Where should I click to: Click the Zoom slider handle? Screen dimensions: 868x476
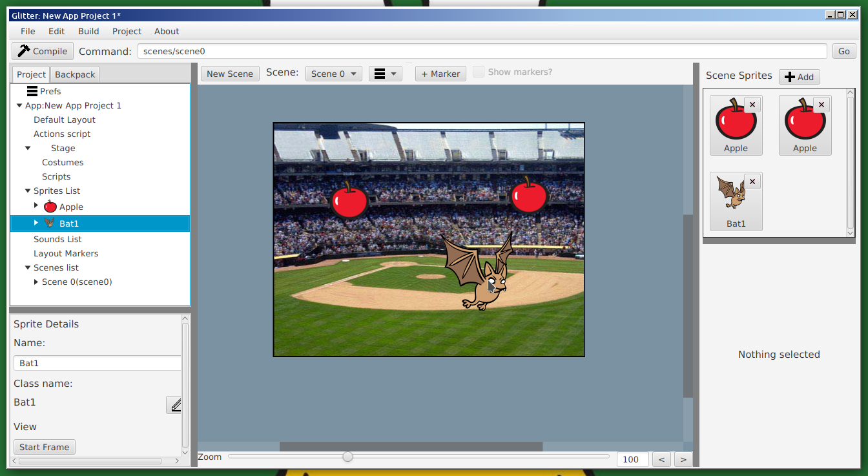coord(347,457)
